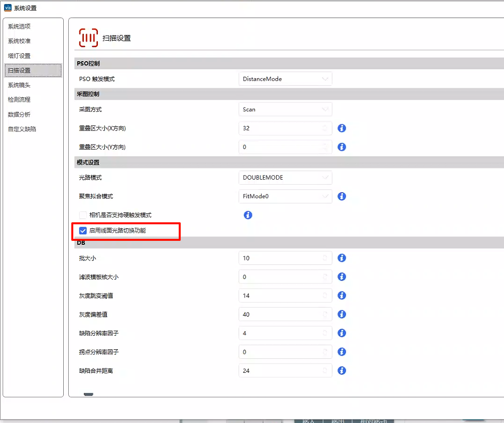This screenshot has height=423, width=504.
Task: Enable 相机是否支持硬触发模式 checkbox
Action: [83, 215]
